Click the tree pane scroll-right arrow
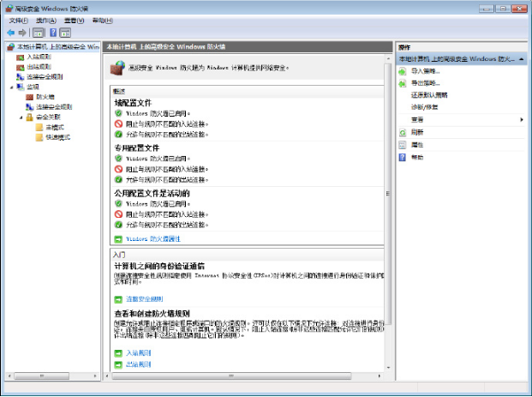 pyautogui.click(x=95, y=376)
